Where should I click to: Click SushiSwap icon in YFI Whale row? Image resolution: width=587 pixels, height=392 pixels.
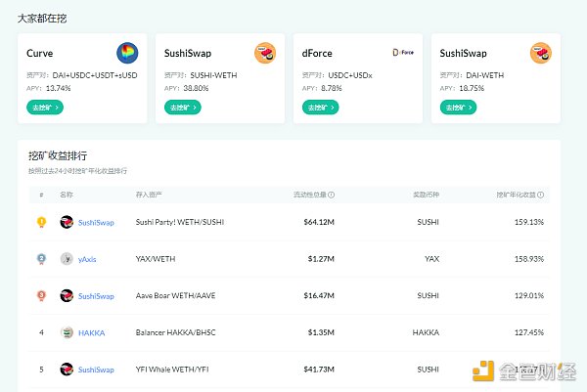67,370
